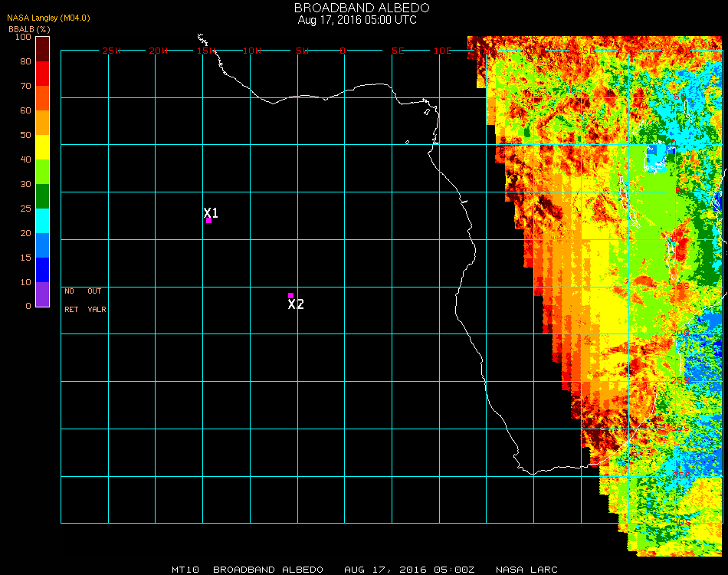728x575 pixels.
Task: Click the magenta X2 marker on the map
Action: (x=290, y=296)
